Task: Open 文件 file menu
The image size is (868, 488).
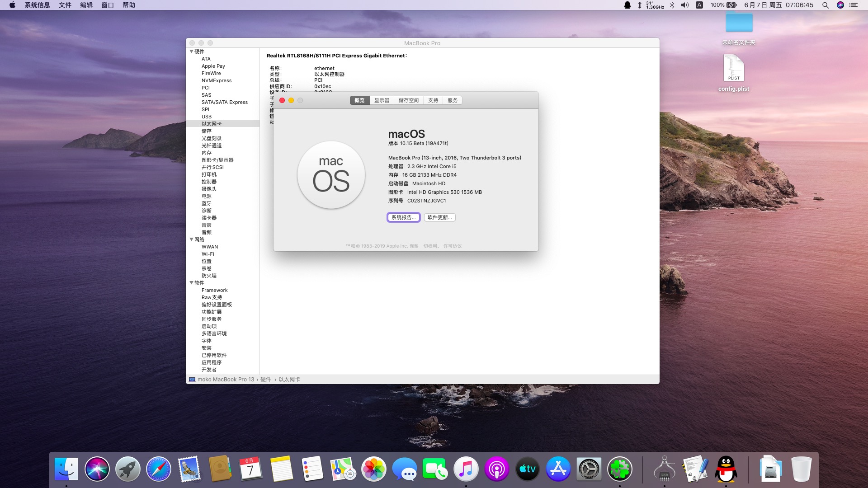Action: (65, 5)
